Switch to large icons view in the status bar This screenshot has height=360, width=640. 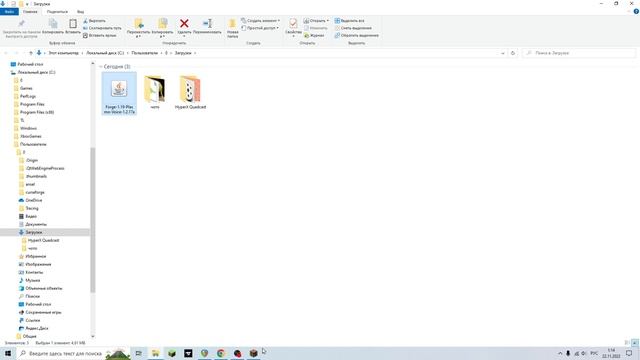point(635,343)
